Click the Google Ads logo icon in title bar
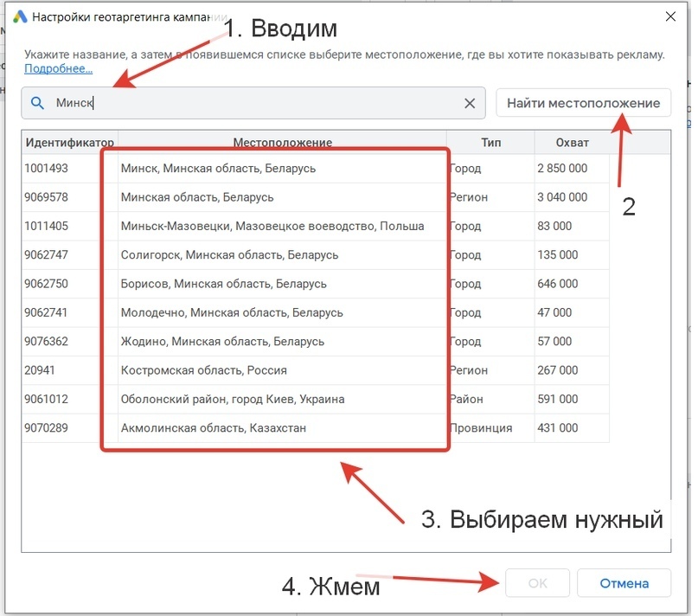The height and width of the screenshot is (616, 698). point(20,17)
